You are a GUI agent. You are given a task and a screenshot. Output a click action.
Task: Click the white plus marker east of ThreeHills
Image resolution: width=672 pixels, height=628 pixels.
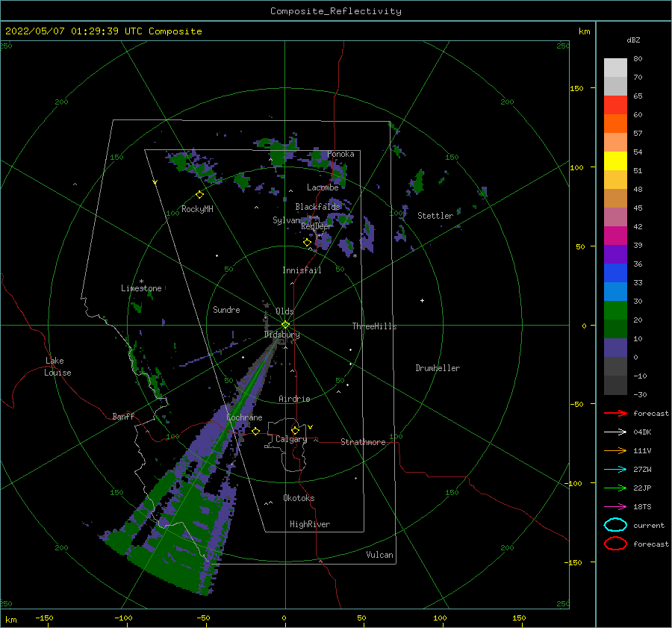point(422,300)
